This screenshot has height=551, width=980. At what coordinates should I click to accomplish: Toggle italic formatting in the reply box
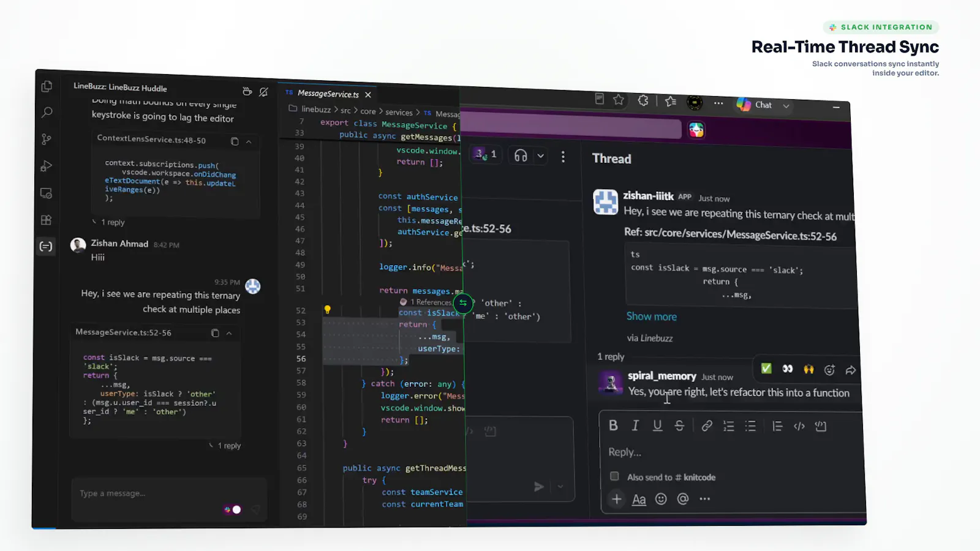[x=635, y=425]
